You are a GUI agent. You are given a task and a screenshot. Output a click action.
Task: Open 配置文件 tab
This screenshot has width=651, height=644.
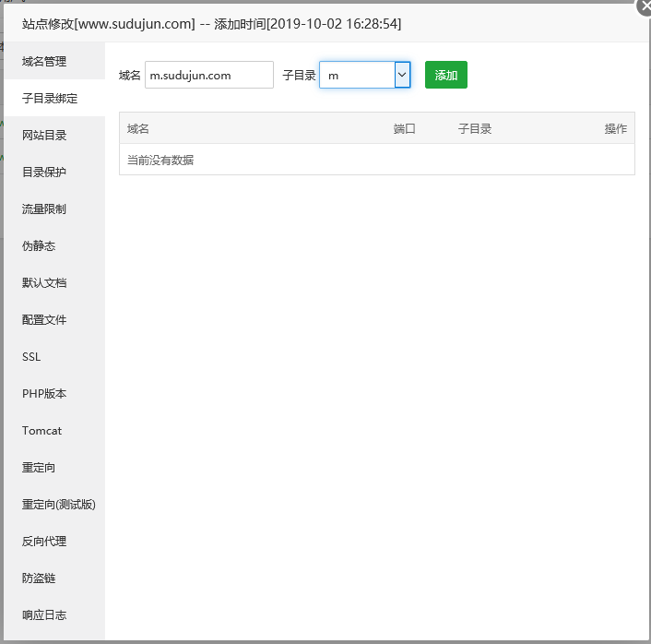[x=44, y=320]
